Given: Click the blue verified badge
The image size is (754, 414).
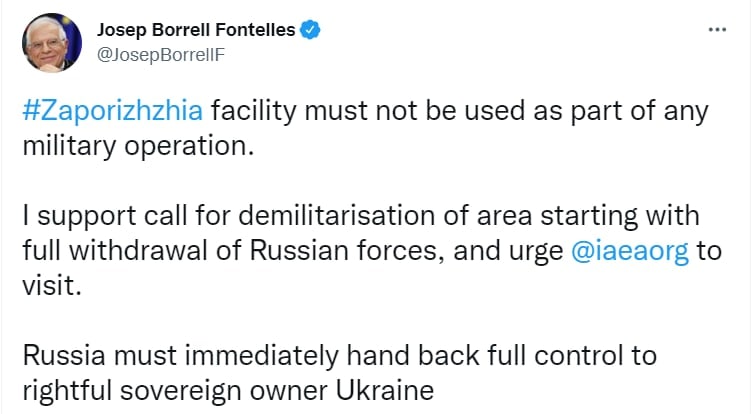Looking at the screenshot, I should pyautogui.click(x=311, y=30).
